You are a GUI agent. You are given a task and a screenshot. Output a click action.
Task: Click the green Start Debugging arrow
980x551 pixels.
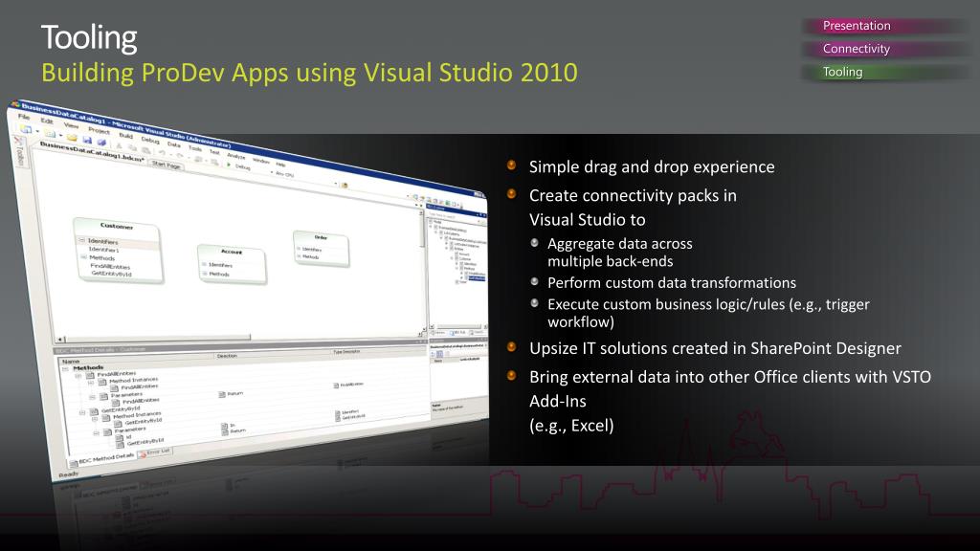pyautogui.click(x=229, y=165)
